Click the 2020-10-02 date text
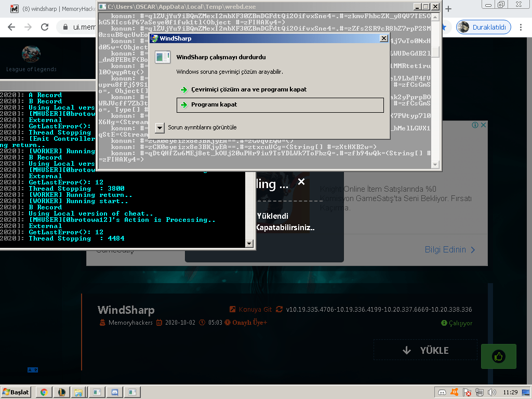Image resolution: width=532 pixels, height=399 pixels. [180, 323]
